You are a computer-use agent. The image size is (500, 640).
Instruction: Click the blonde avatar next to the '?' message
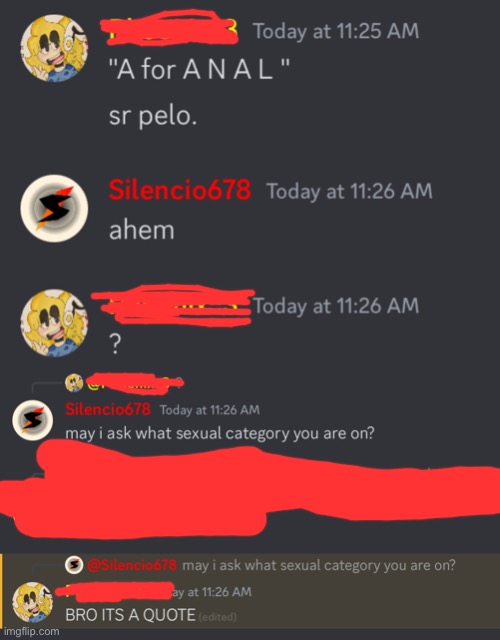click(x=54, y=323)
